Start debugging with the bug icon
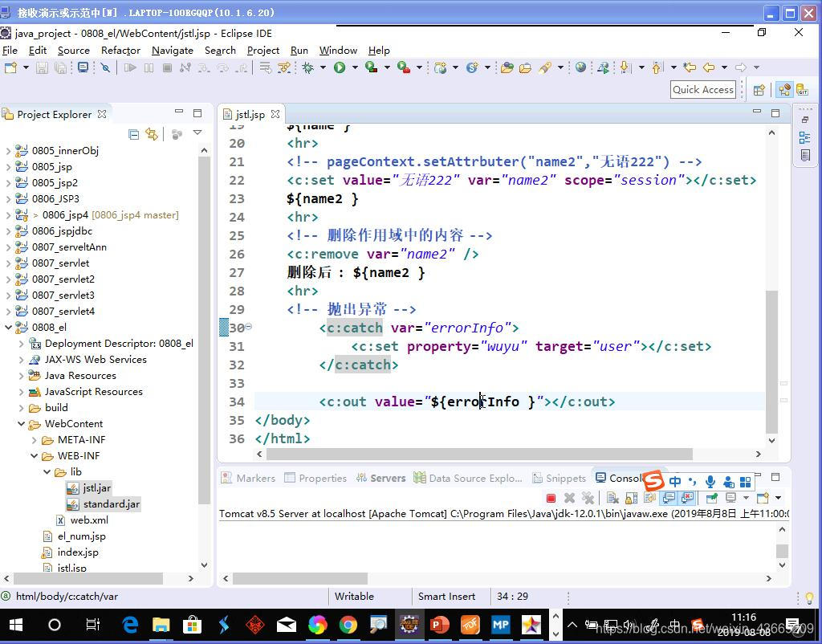 pyautogui.click(x=308, y=67)
